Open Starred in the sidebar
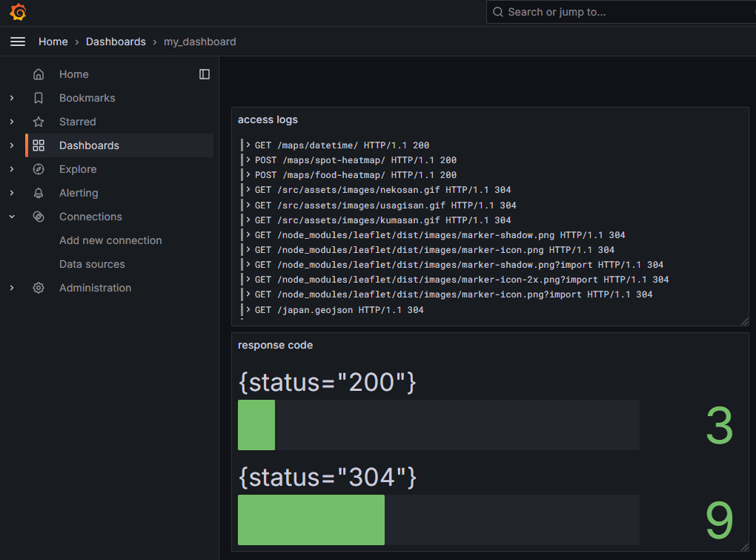This screenshot has width=756, height=560. coord(78,122)
